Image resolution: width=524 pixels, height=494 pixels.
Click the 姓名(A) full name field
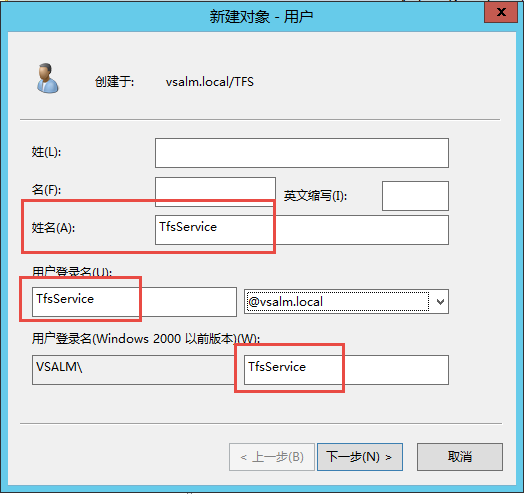tap(301, 230)
